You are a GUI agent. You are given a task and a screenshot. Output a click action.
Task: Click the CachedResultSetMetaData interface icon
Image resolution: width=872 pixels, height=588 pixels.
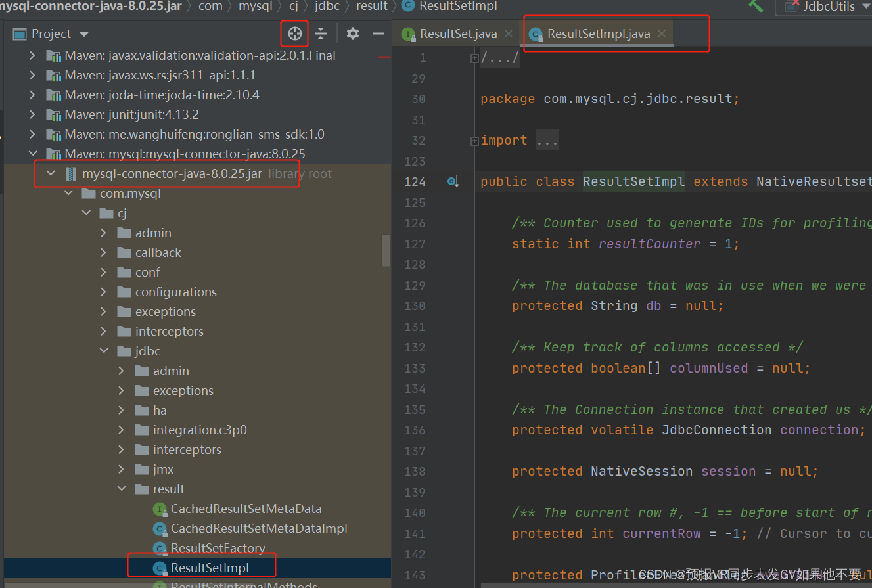pos(160,508)
